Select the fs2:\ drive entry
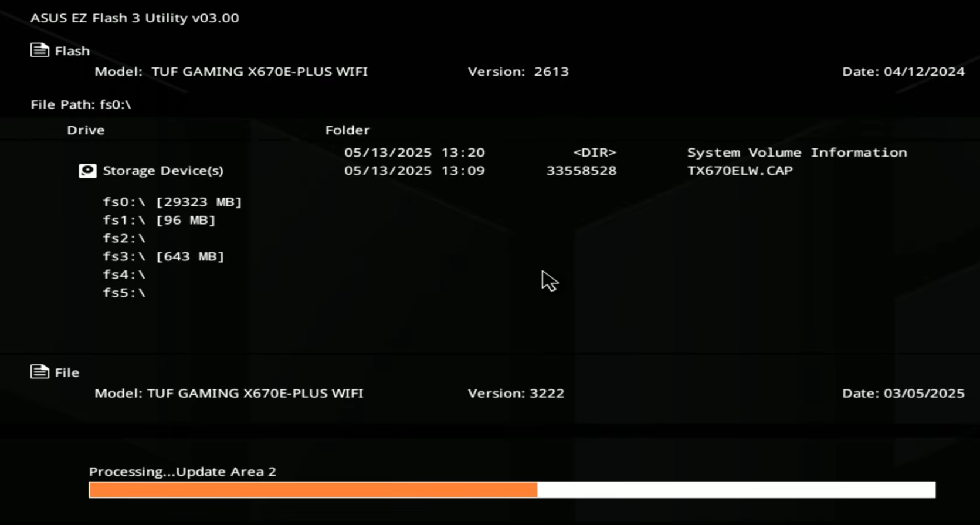Image resolution: width=980 pixels, height=525 pixels. point(124,238)
